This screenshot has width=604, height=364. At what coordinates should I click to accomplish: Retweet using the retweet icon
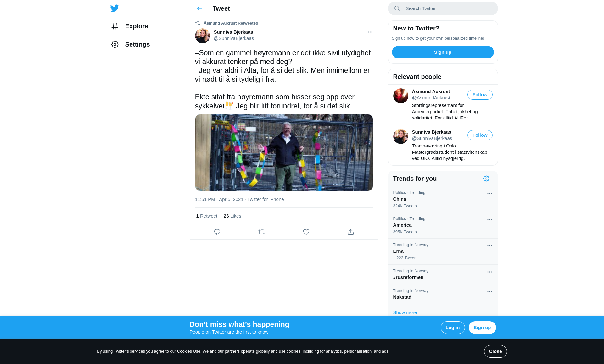coord(262,232)
